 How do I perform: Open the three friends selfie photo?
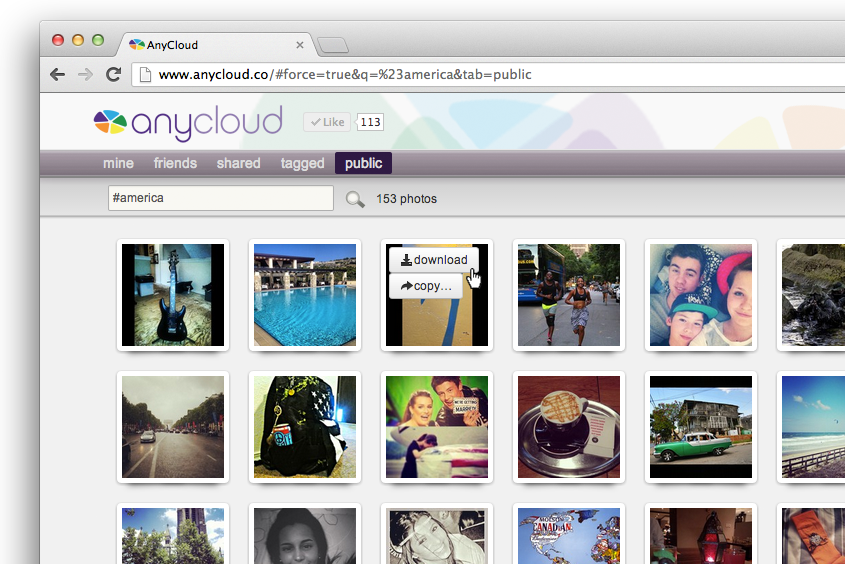(x=701, y=295)
